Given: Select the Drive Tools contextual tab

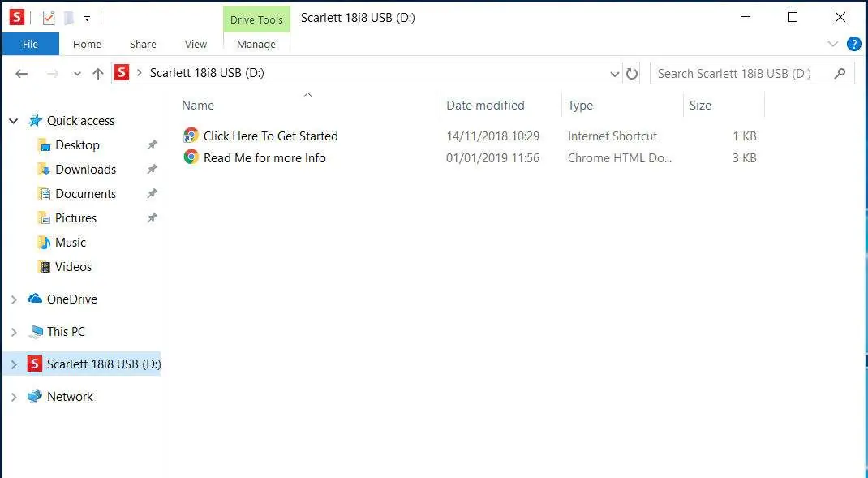Looking at the screenshot, I should [x=256, y=19].
